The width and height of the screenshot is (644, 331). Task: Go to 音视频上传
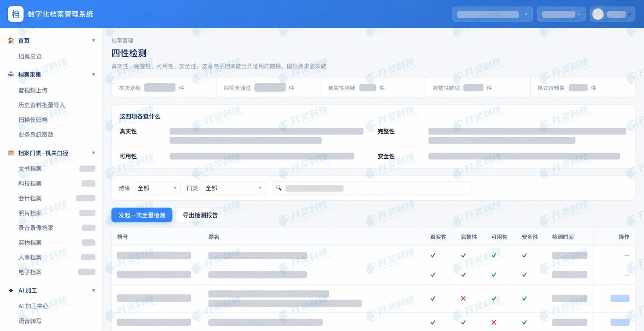click(33, 90)
